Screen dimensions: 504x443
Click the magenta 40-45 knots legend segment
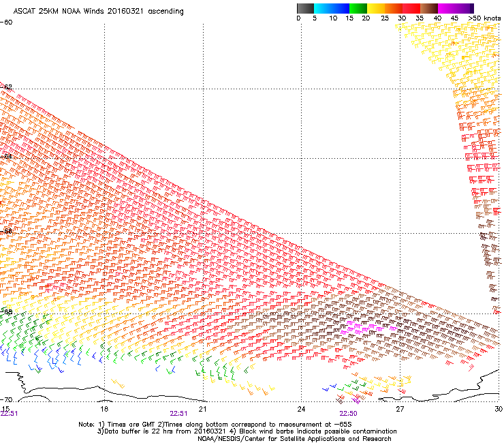(447, 8)
